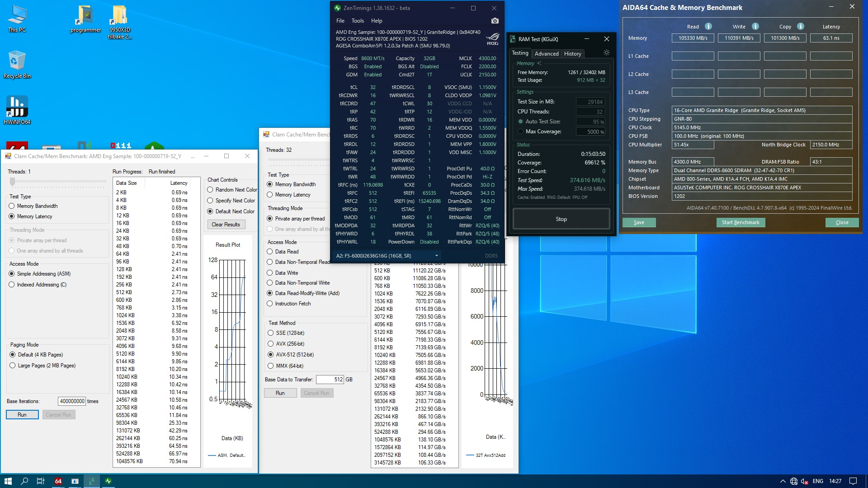The height and width of the screenshot is (488, 868).
Task: Click the Base Iterations input field
Action: 72,401
